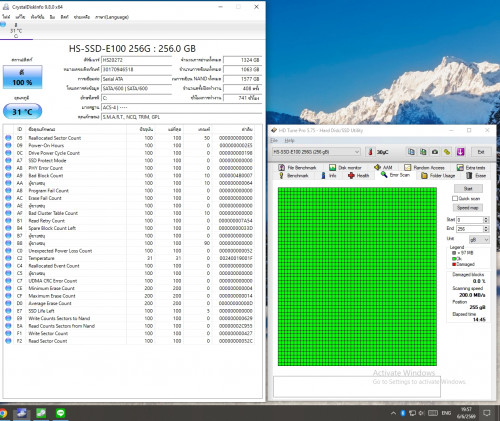This screenshot has height=421, width=500.
Task: Open the drive selection dropdown in HD Tune
Action: pyautogui.click(x=316, y=152)
